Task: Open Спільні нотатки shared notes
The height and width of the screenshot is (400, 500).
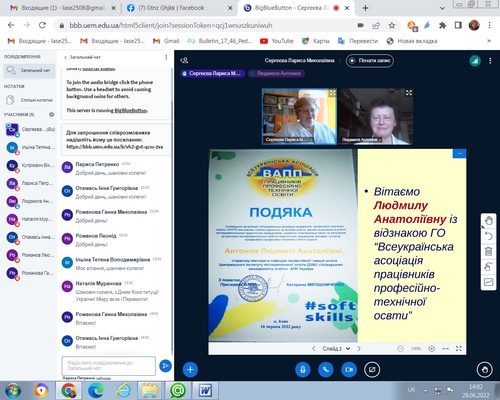Action: click(29, 100)
